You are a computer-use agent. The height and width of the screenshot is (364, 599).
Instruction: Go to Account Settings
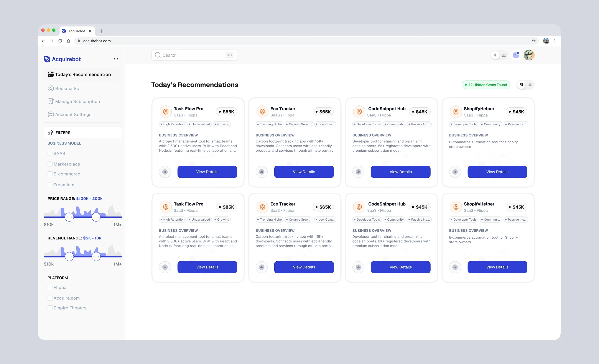tap(73, 115)
